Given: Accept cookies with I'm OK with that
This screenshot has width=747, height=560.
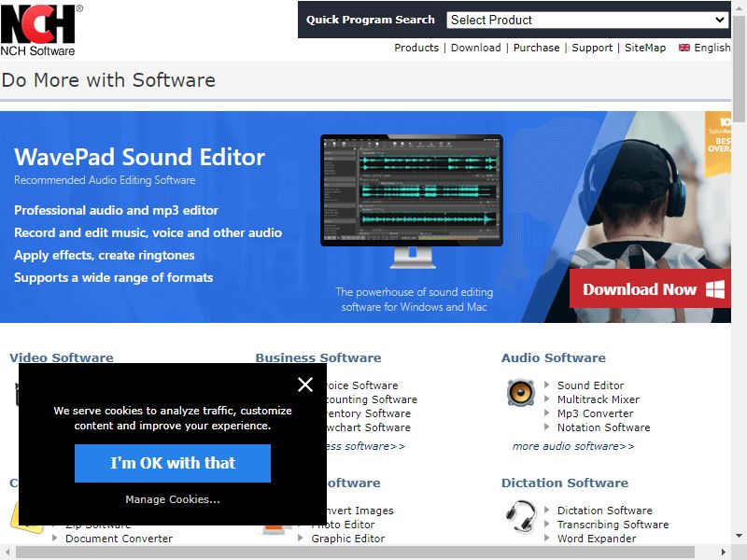Looking at the screenshot, I should coord(173,463).
